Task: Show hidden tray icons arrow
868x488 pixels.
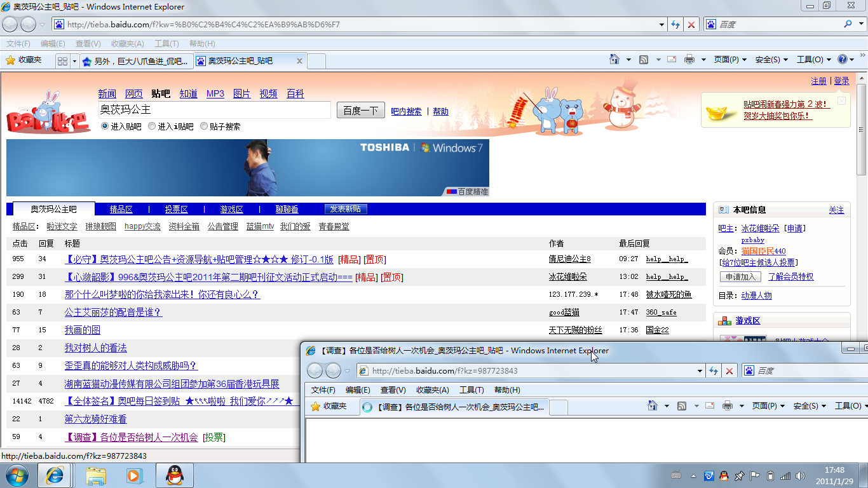Action: (x=693, y=476)
